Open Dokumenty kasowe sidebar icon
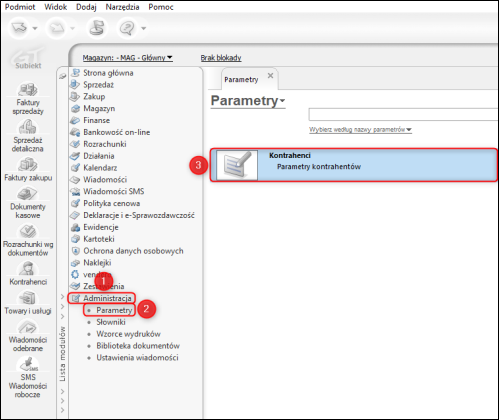Screen dimensions: 499x420 pyautogui.click(x=28, y=194)
